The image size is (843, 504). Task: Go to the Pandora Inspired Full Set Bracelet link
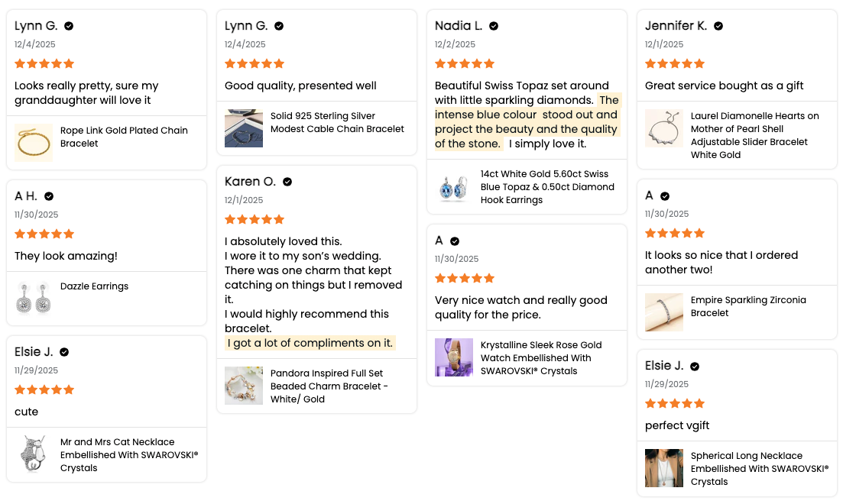coord(329,386)
